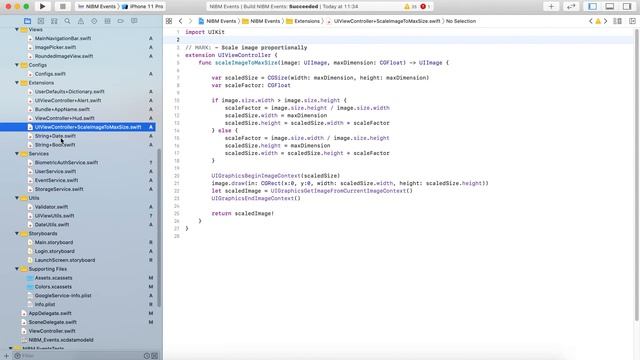Open String+Date.swift

tap(55, 136)
